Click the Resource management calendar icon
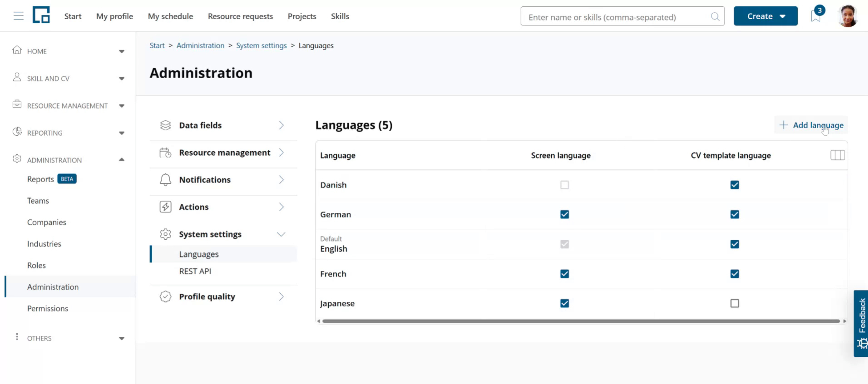Viewport: 868px width, 384px height. (x=165, y=153)
